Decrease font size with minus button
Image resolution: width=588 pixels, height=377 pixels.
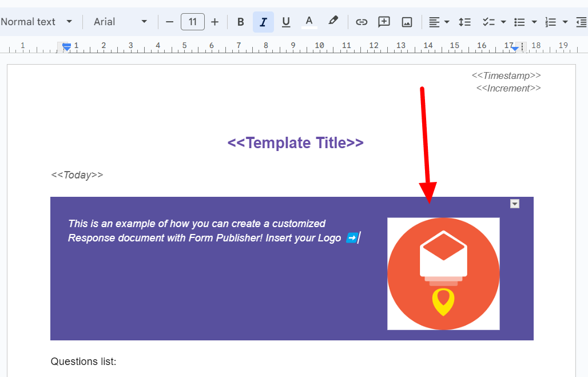click(169, 22)
